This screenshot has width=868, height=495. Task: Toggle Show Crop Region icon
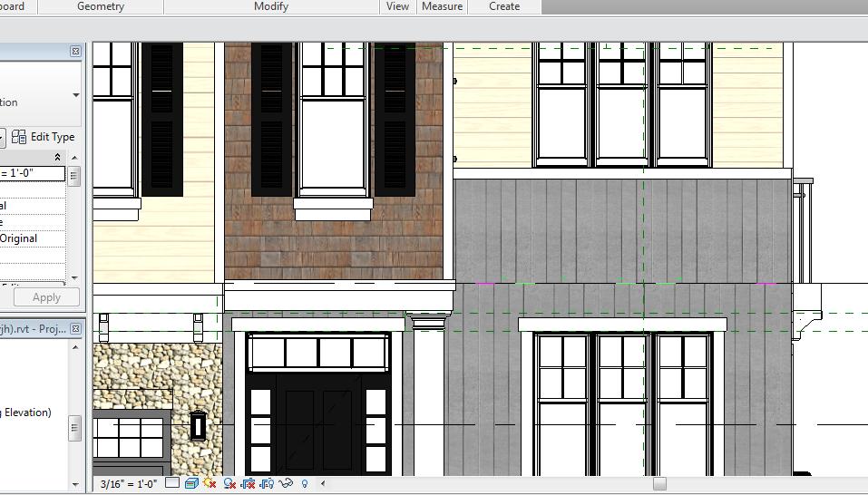coord(267,483)
